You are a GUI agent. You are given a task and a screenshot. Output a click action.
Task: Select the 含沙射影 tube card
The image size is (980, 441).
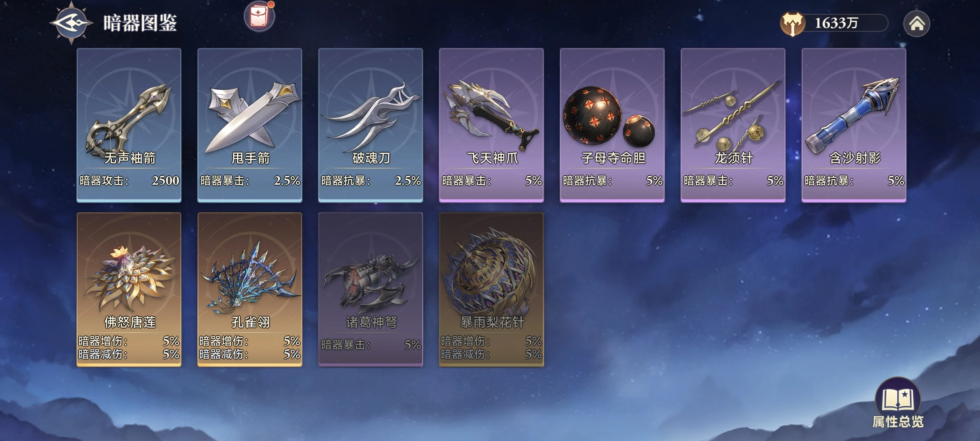854,125
